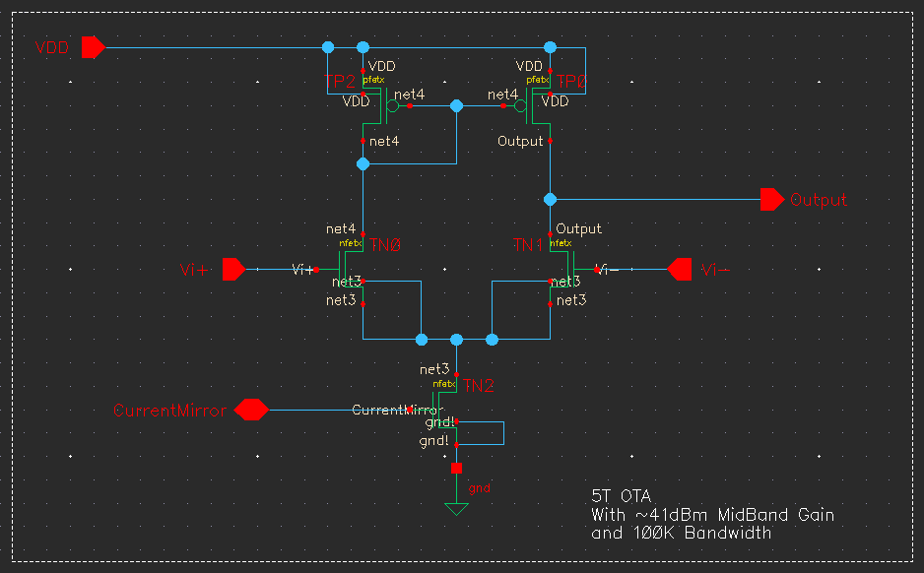Select the CurrentMirror pin symbol
Viewport: 924px width, 573px height.
tap(251, 410)
